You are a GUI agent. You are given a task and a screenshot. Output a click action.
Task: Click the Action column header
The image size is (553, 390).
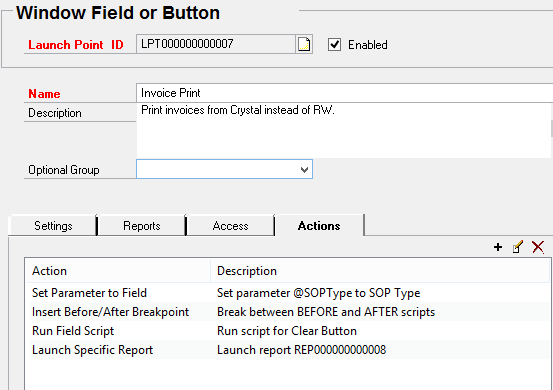118,271
